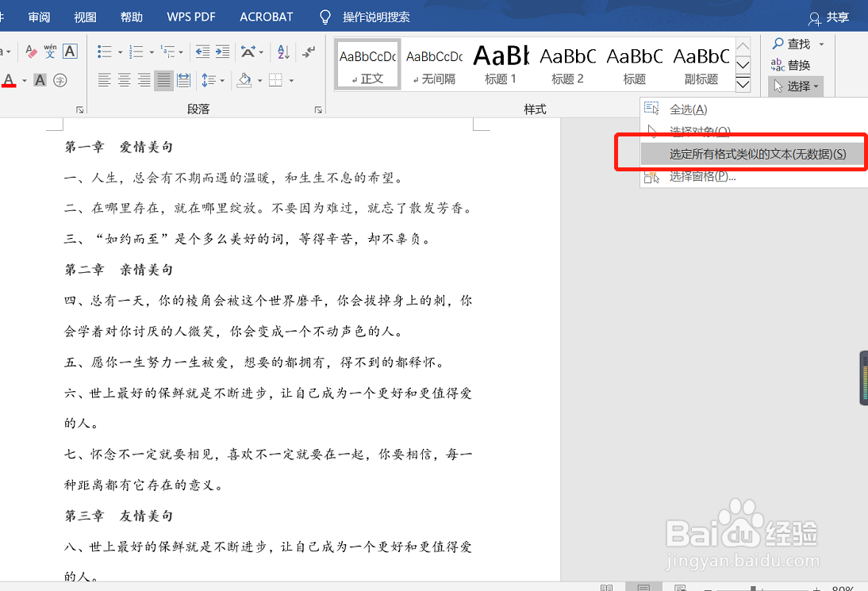Click the lightbulb tell-me icon

[325, 17]
